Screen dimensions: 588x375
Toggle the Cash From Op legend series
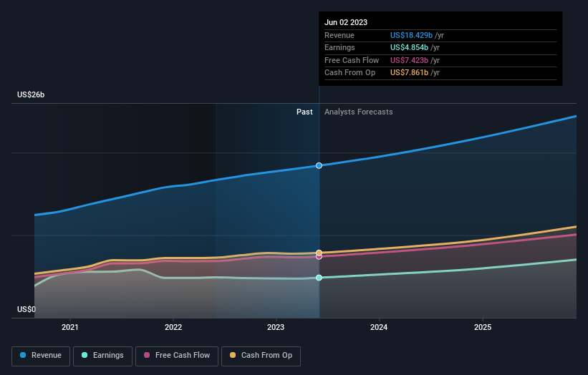coord(261,356)
